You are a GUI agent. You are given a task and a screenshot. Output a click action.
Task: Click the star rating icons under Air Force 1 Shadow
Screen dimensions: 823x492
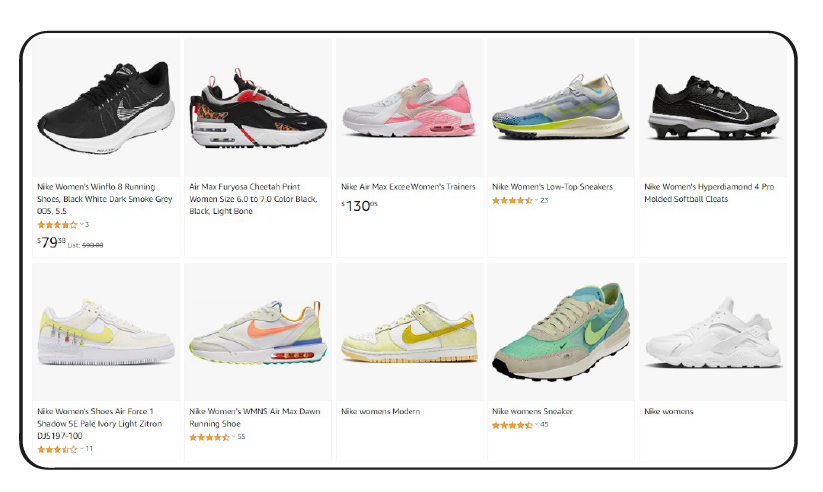(x=57, y=449)
